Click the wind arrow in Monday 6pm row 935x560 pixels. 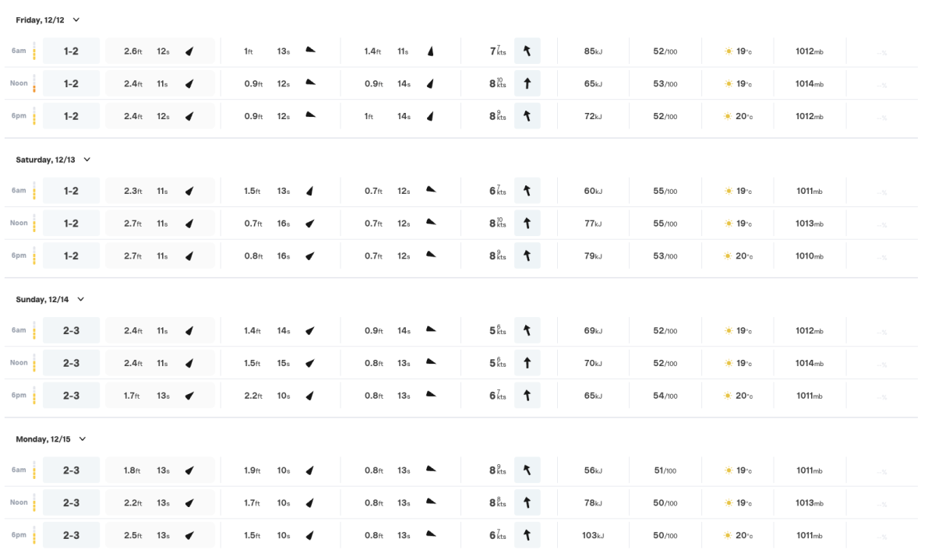[527, 535]
